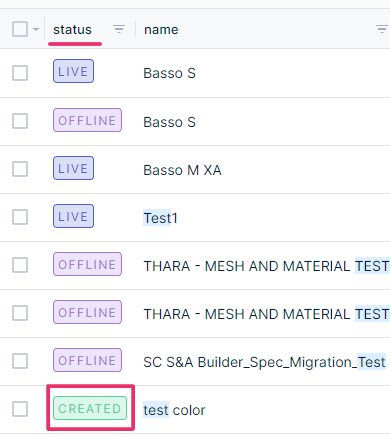Image resolution: width=390 pixels, height=437 pixels.
Task: Tick the checkbox beside Test1
Action: (20, 217)
